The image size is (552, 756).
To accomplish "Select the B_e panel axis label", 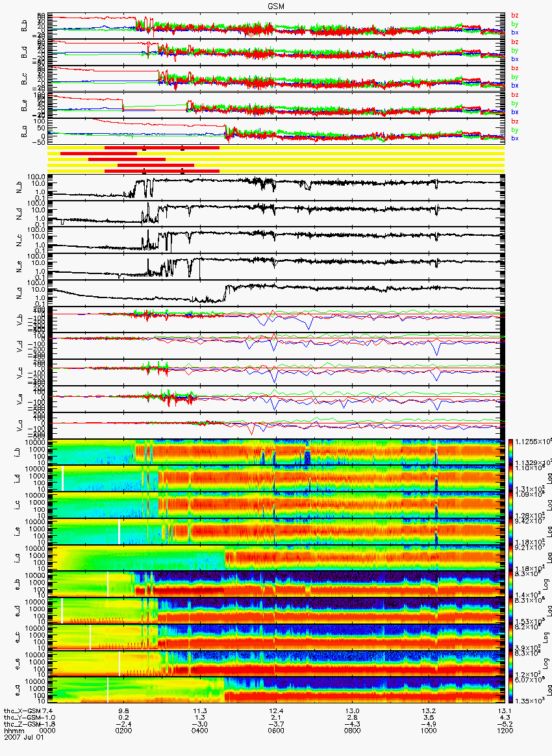I will pos(24,106).
